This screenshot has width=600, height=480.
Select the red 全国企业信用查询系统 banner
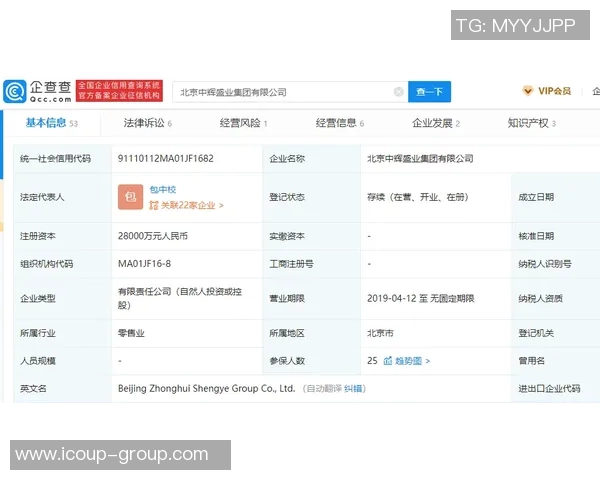point(119,91)
